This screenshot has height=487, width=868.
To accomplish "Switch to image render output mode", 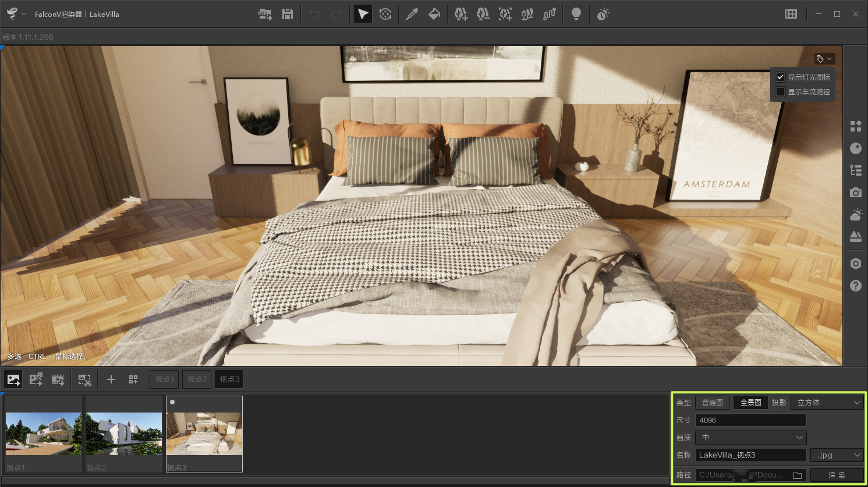I will click(x=13, y=379).
